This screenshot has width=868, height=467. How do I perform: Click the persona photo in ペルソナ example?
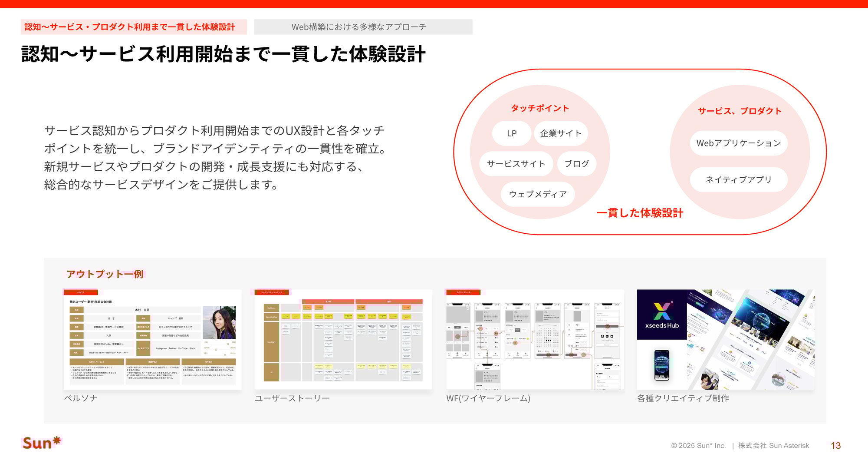tap(218, 323)
